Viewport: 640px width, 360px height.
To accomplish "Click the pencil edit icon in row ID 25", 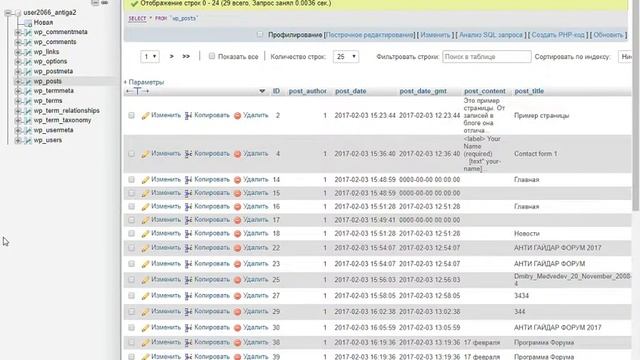I will pos(145,280).
